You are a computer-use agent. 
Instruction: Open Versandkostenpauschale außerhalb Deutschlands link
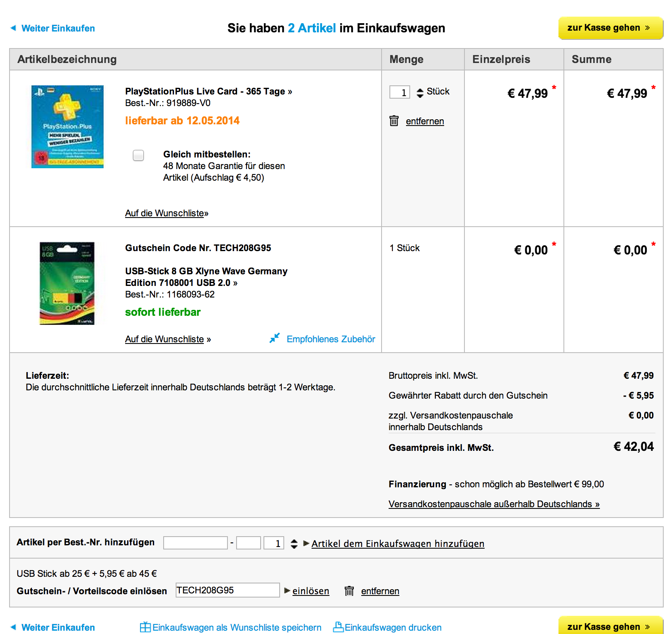pyautogui.click(x=494, y=504)
